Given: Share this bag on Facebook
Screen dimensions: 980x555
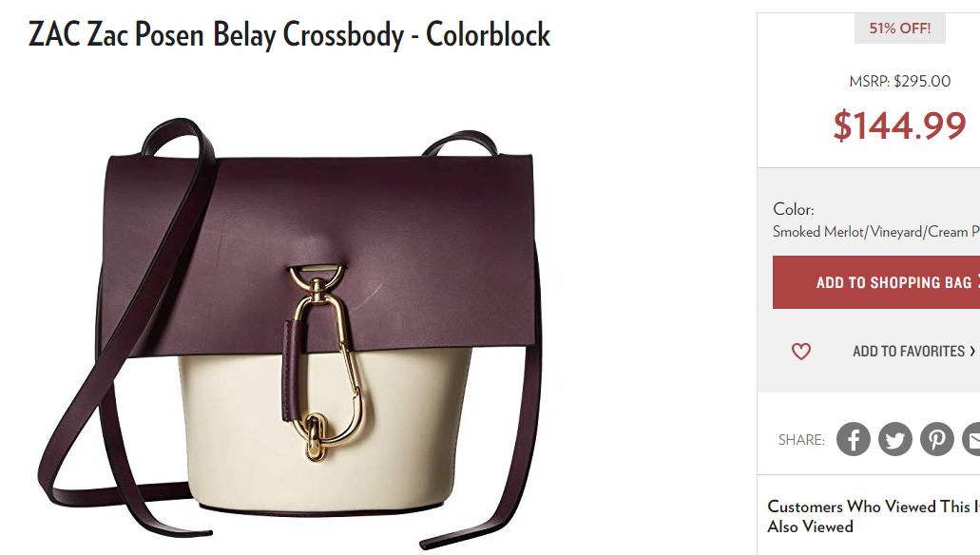Looking at the screenshot, I should (x=854, y=439).
